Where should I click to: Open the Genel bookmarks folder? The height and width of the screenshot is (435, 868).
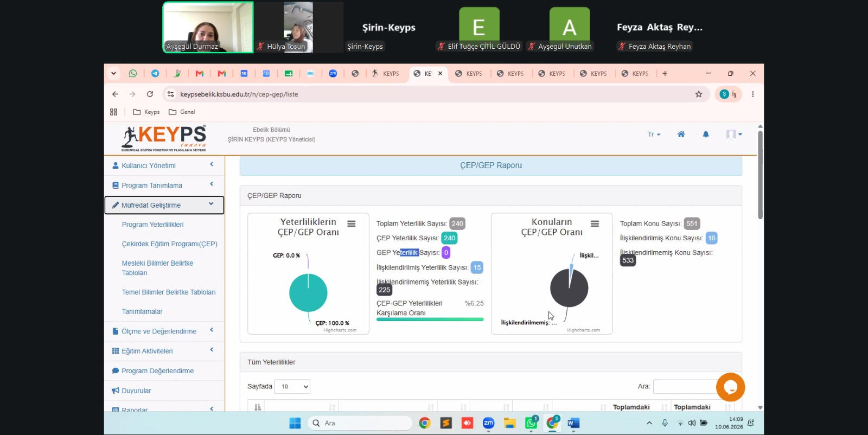[182, 112]
